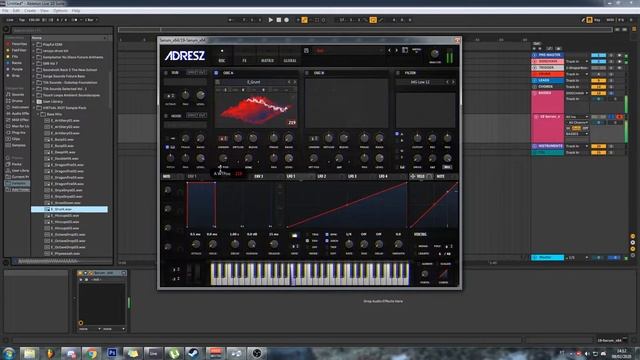
Task: Select the Instruments category in the browser
Action: click(x=17, y=107)
